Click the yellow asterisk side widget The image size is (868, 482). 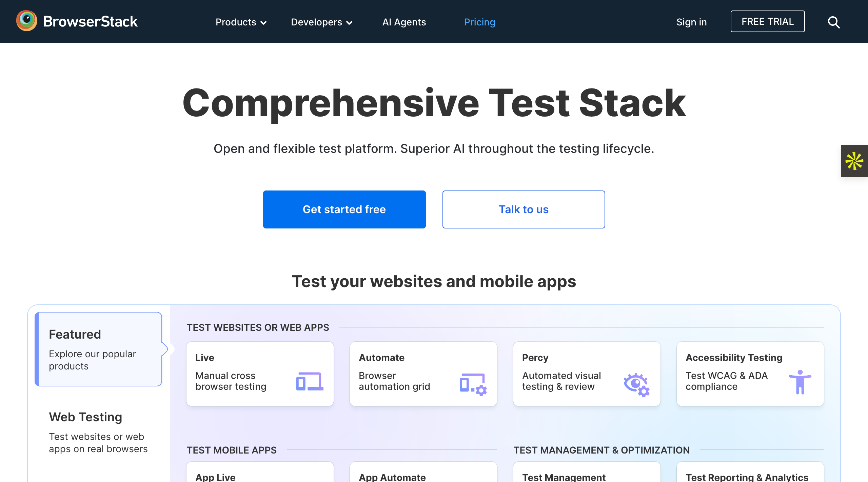(854, 161)
